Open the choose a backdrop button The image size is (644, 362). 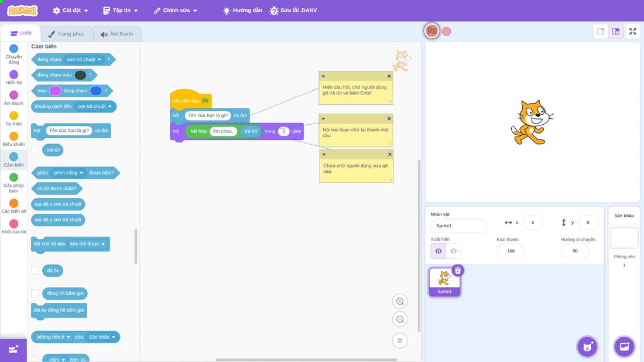click(x=624, y=346)
